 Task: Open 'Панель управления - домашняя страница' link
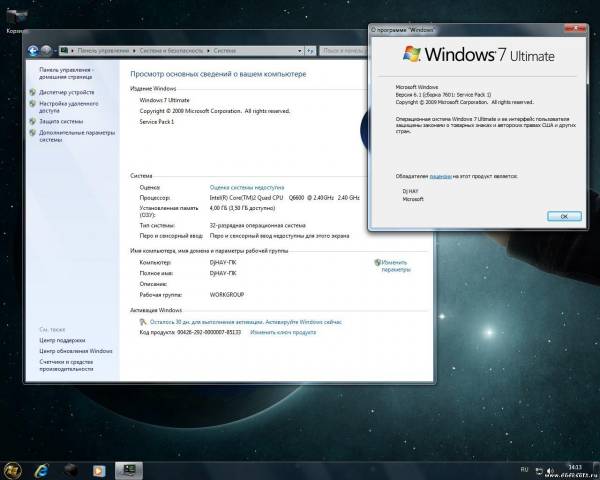[x=66, y=73]
